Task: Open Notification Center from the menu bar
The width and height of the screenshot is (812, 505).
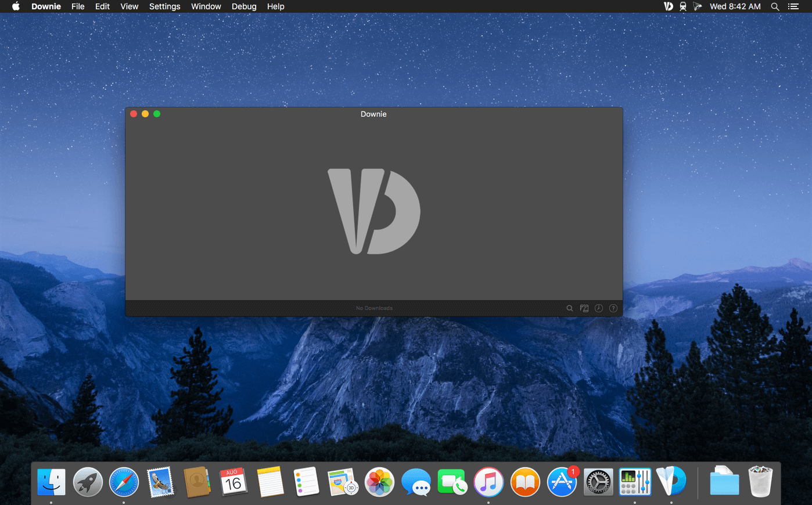Action: (793, 6)
